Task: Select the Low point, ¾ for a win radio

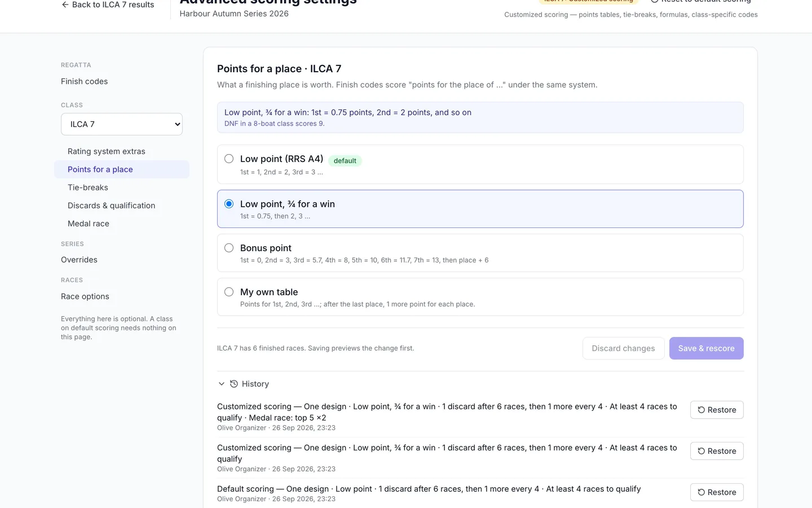Action: tap(229, 204)
